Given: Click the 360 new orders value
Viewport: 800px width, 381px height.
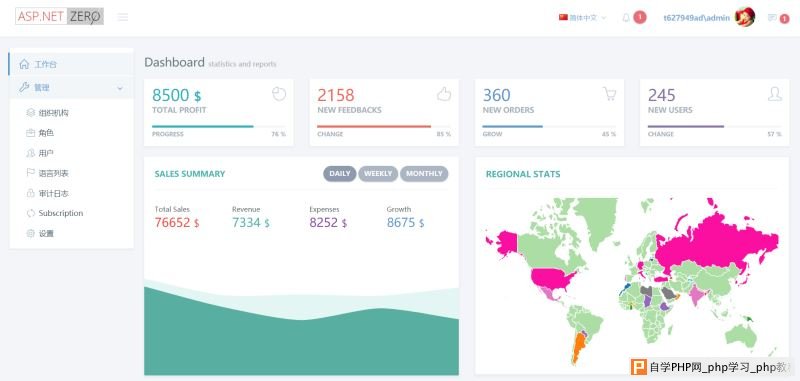Looking at the screenshot, I should click(496, 95).
